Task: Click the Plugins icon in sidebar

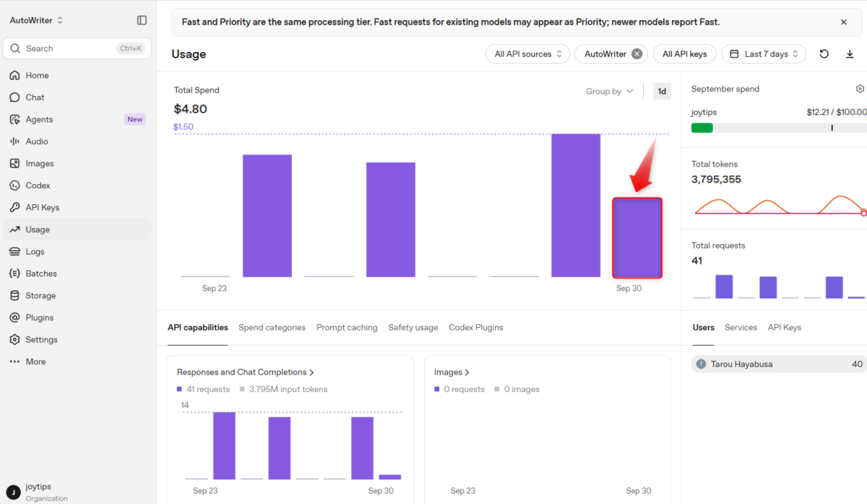Action: (x=14, y=318)
